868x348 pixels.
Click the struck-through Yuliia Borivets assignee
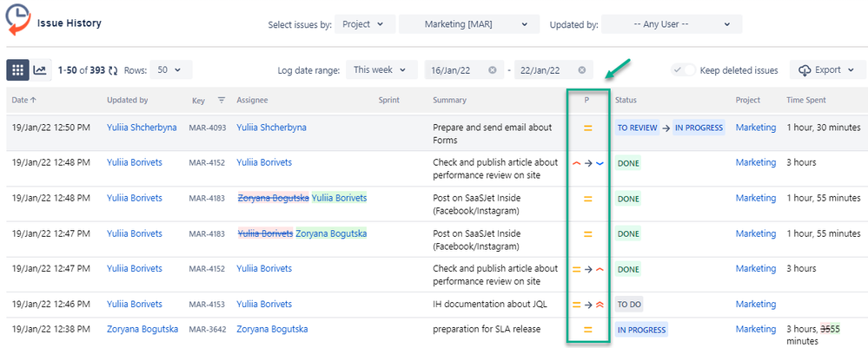[x=265, y=233]
